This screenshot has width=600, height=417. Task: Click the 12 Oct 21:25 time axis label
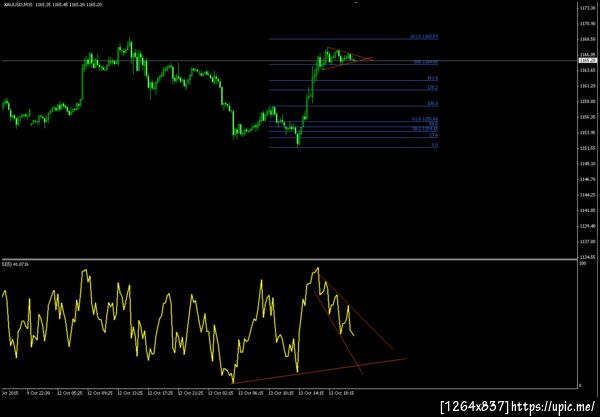[x=190, y=393]
